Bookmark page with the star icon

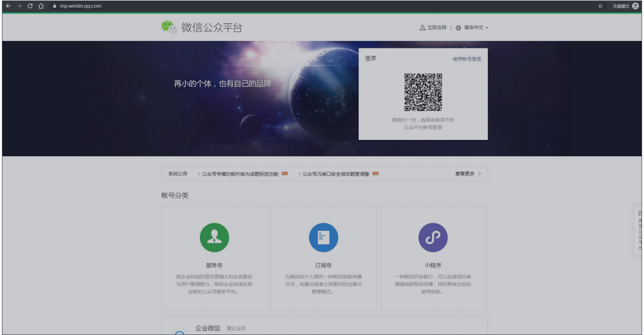[x=600, y=6]
